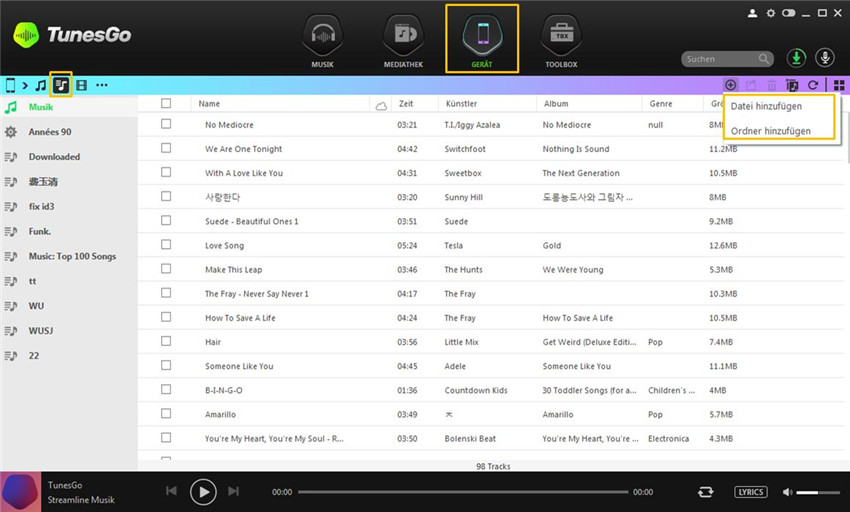The width and height of the screenshot is (850, 512).
Task: Click the album art thumbnail in player
Action: [x=21, y=492]
